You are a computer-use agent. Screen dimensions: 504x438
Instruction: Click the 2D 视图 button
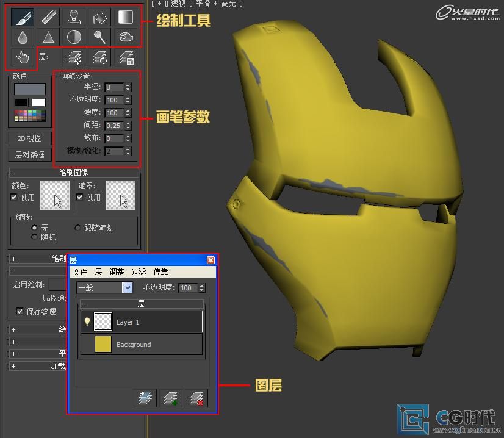(29, 138)
